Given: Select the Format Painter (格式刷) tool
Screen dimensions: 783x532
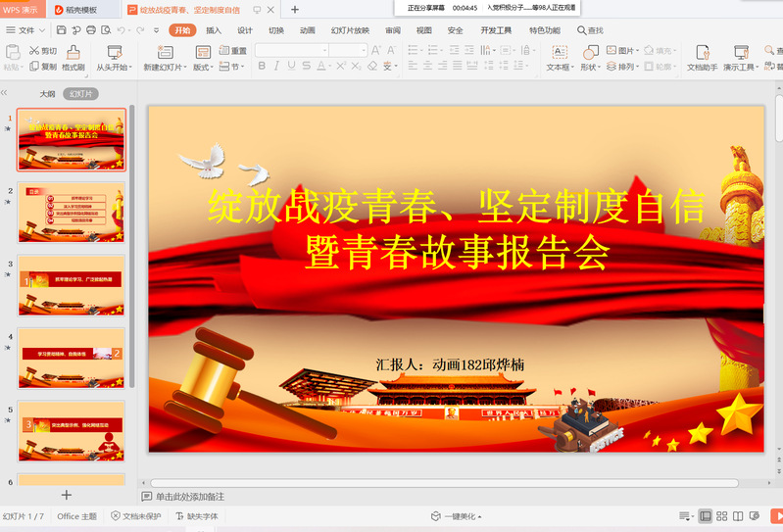Looking at the screenshot, I should pyautogui.click(x=73, y=58).
